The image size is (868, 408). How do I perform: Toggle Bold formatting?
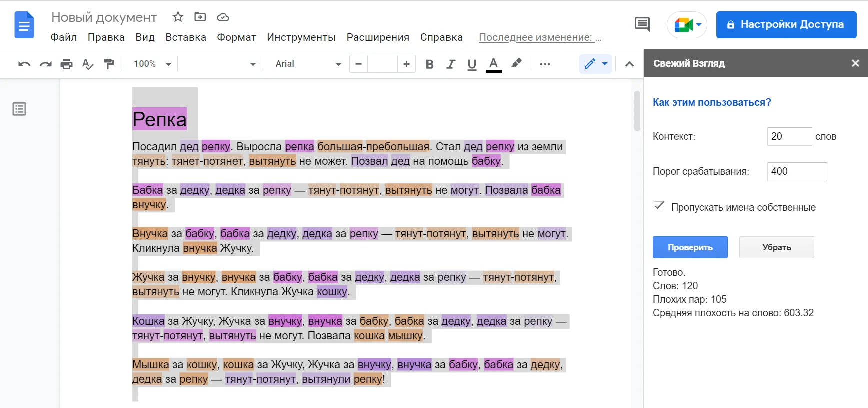tap(429, 64)
